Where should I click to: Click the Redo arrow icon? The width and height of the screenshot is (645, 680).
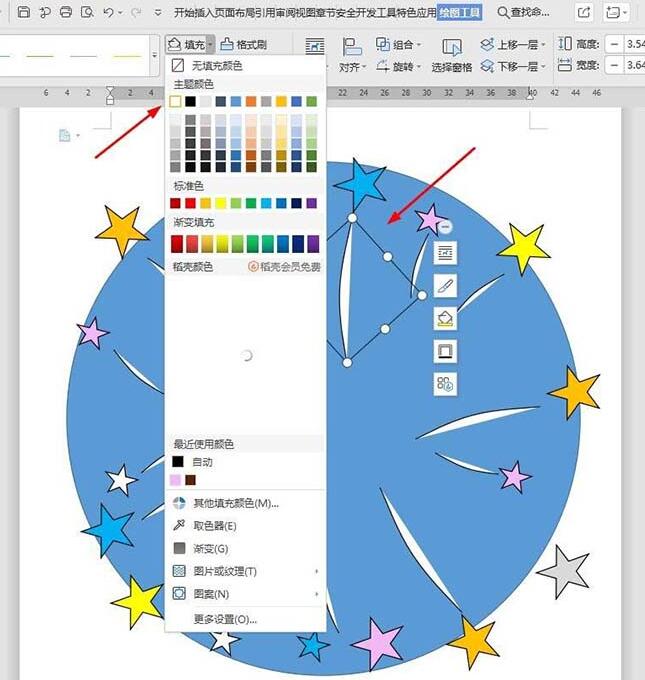pos(136,13)
